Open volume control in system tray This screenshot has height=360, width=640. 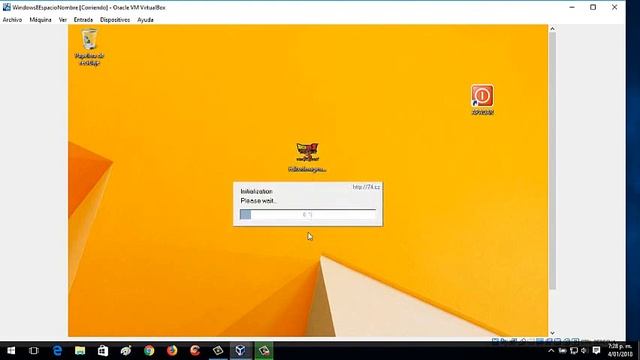[x=584, y=351]
